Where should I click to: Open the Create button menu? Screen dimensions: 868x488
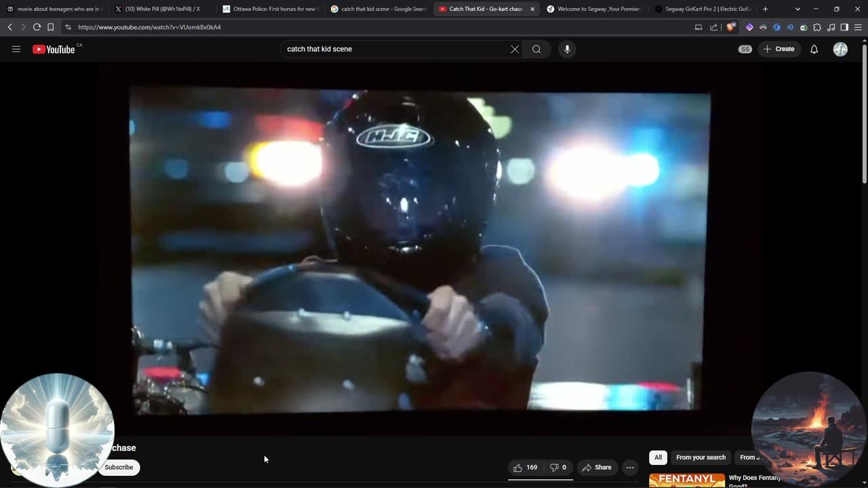pos(778,49)
